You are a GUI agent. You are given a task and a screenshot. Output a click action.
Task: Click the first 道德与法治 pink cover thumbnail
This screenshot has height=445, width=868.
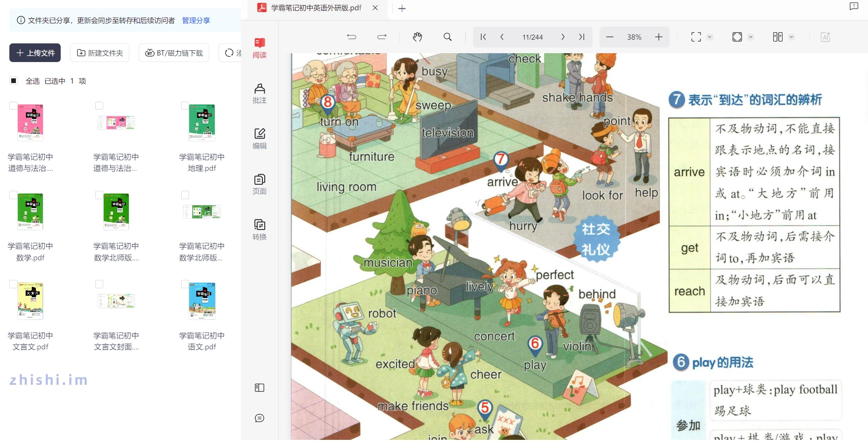click(30, 123)
